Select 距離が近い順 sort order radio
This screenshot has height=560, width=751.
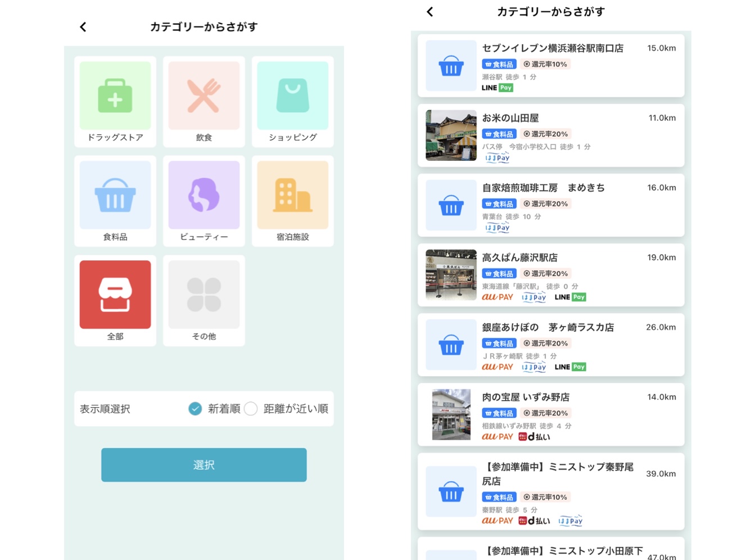pos(251,409)
